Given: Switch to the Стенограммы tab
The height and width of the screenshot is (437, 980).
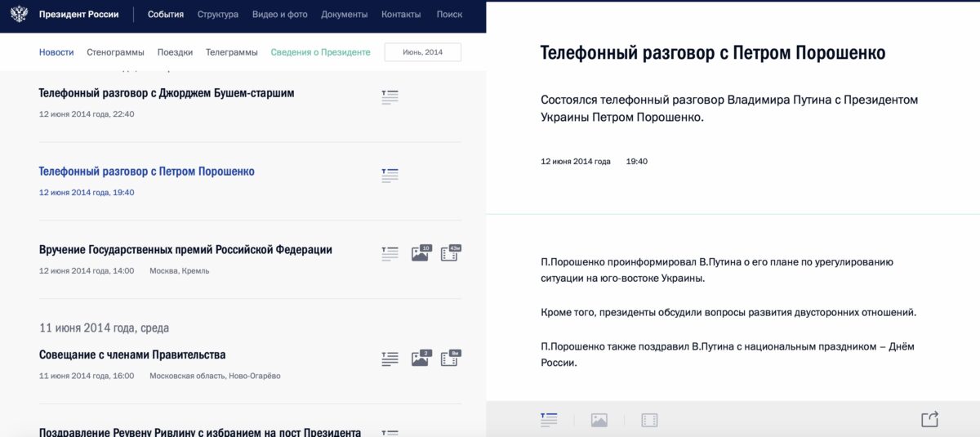Looking at the screenshot, I should pyautogui.click(x=115, y=52).
